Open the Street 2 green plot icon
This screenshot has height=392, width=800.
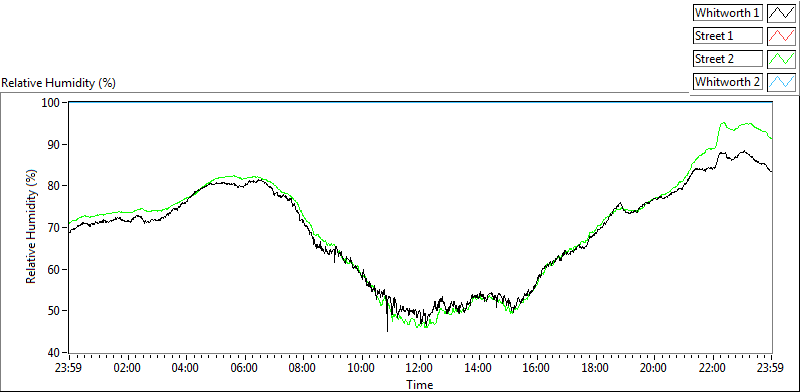[x=782, y=59]
